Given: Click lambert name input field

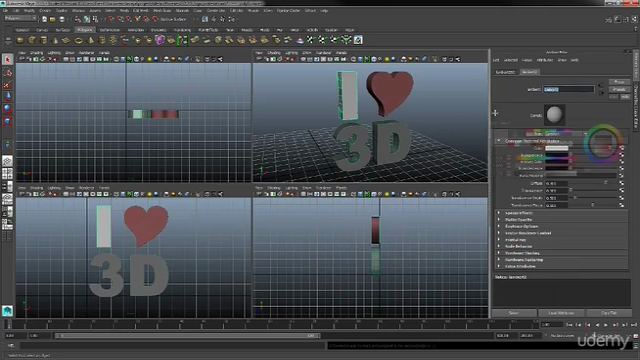Looking at the screenshot, I should click(568, 89).
